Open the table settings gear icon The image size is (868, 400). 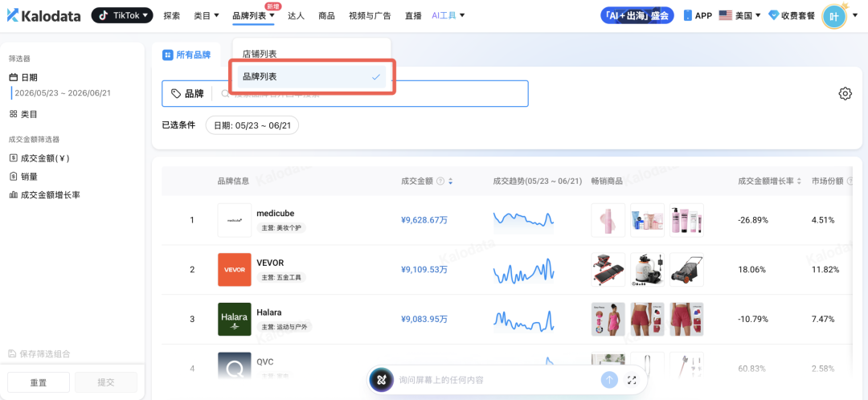(845, 93)
